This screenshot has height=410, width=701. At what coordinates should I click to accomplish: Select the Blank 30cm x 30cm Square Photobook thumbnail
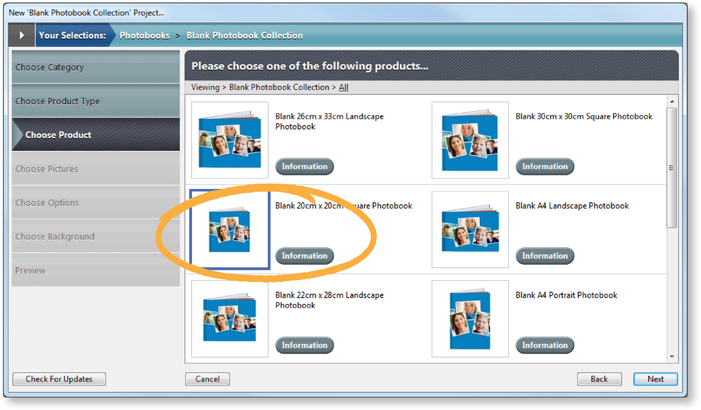pos(470,140)
